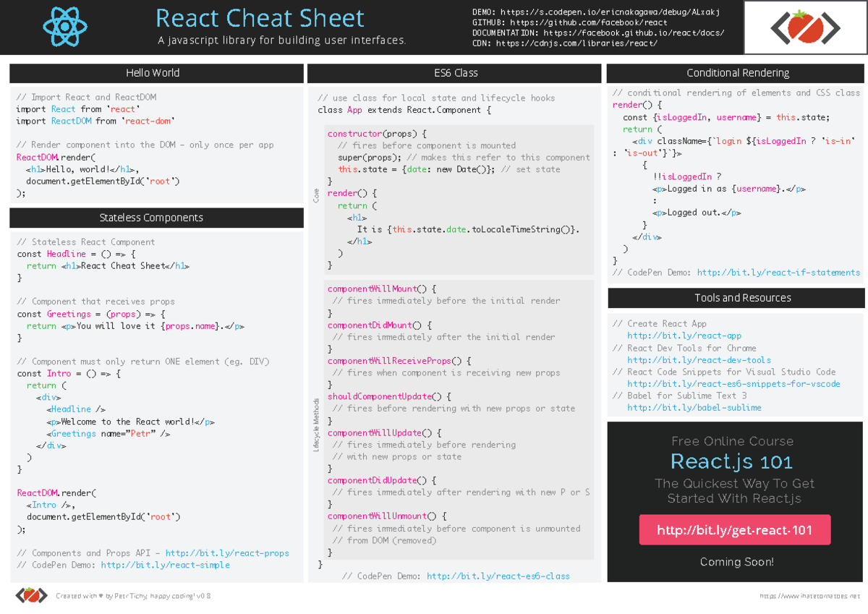This screenshot has width=868, height=614.
Task: Open the Create React App link
Action: tap(684, 336)
